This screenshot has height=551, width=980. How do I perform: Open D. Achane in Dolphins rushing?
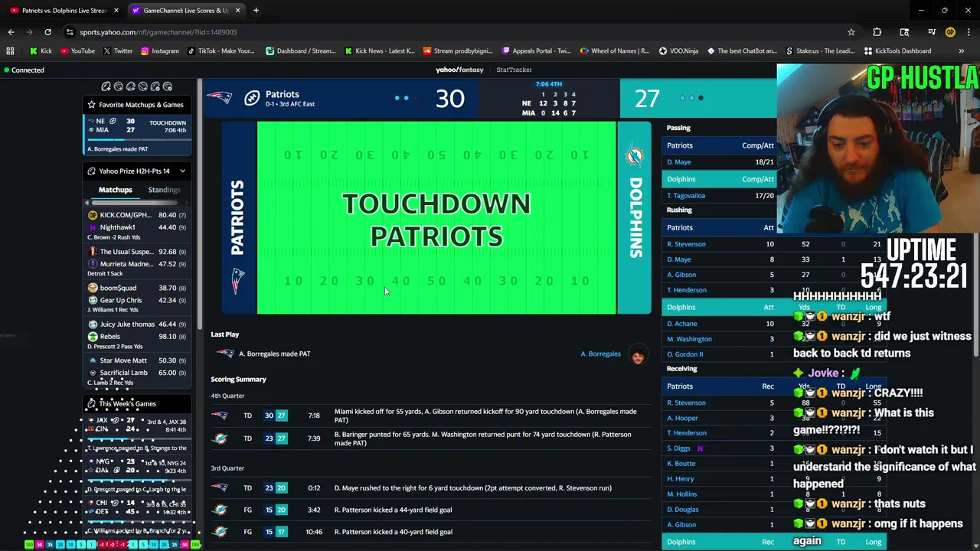pyautogui.click(x=681, y=324)
